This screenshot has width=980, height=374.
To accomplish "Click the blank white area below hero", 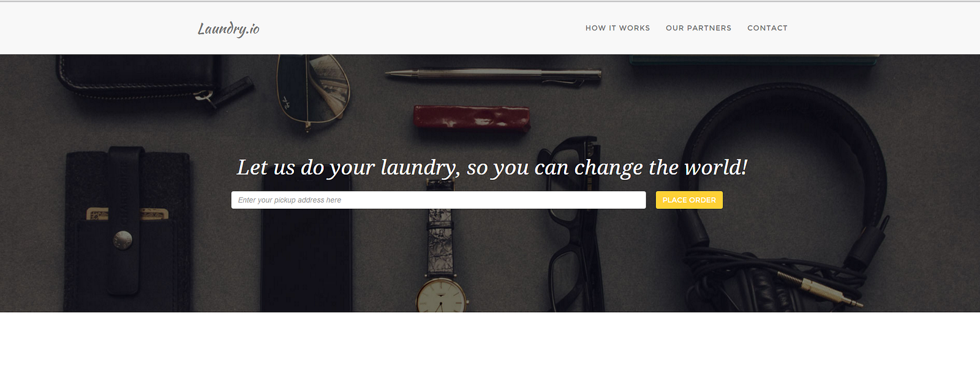I will point(490,343).
